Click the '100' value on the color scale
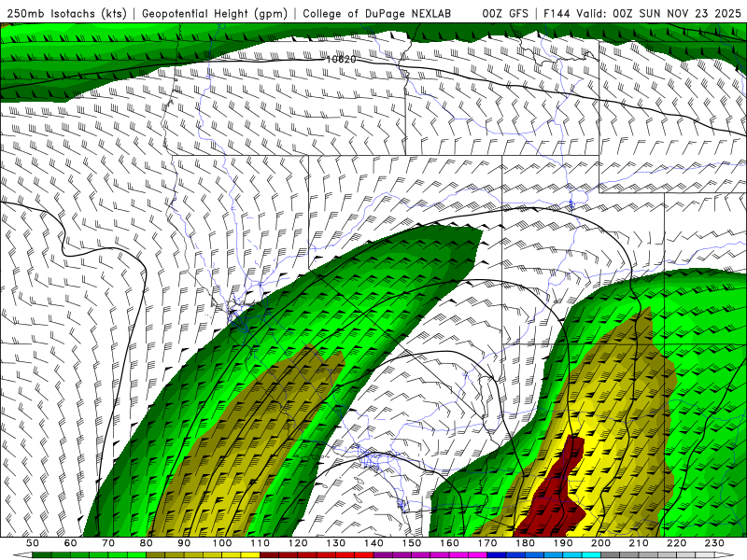The height and width of the screenshot is (560, 747). tap(222, 543)
